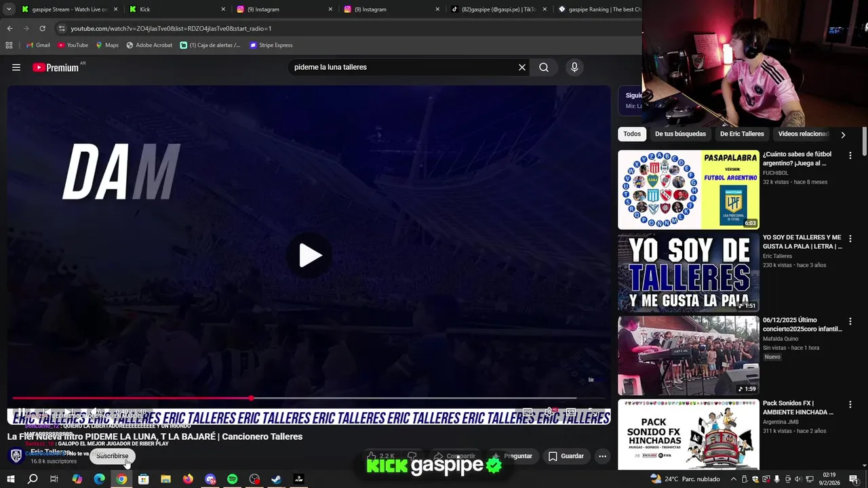Image resolution: width=868 pixels, height=488 pixels.
Task: Open options for the 'Último concierto' video
Action: [850, 321]
